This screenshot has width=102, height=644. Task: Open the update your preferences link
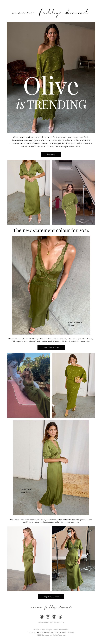[x=43, y=632]
